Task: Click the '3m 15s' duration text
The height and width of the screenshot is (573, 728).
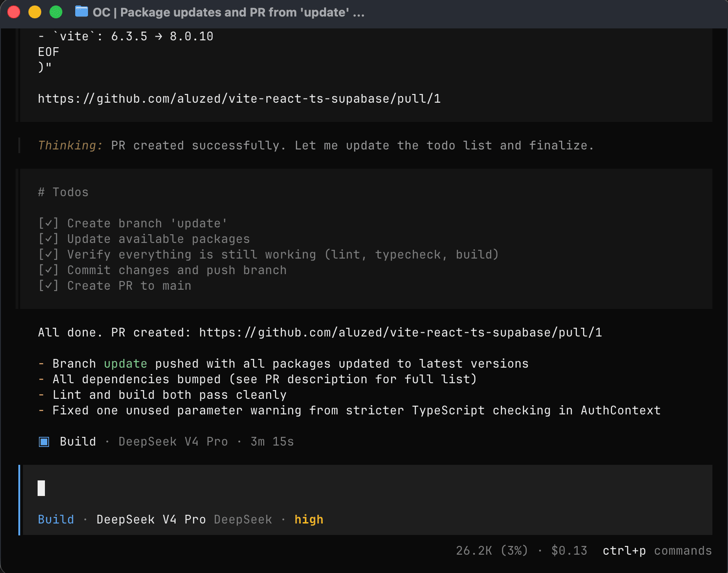Action: click(272, 441)
